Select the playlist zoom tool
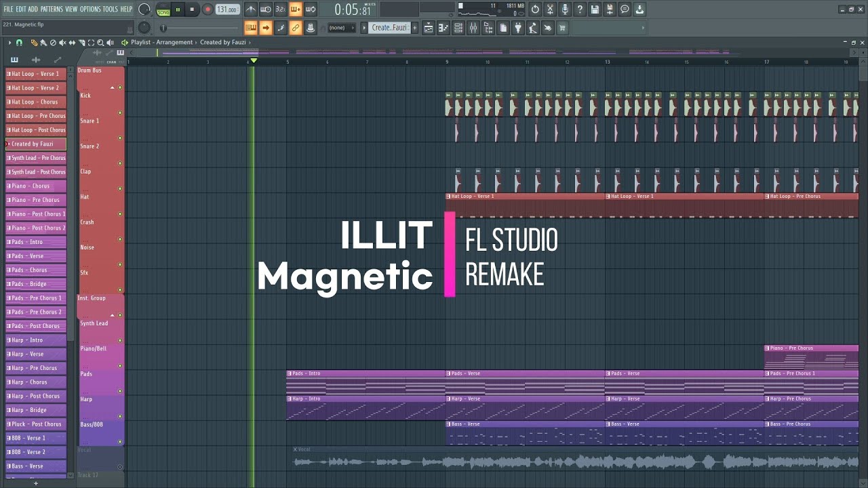 pos(100,43)
